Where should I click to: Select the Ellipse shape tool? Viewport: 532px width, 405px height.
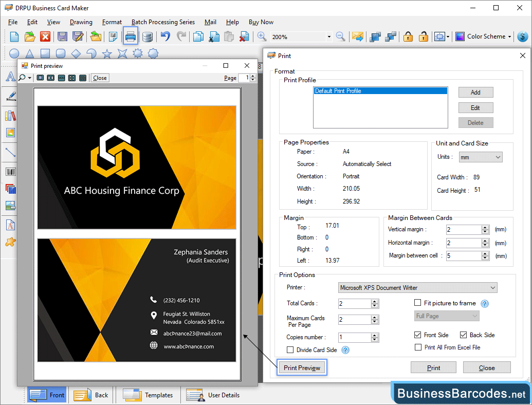pos(14,53)
